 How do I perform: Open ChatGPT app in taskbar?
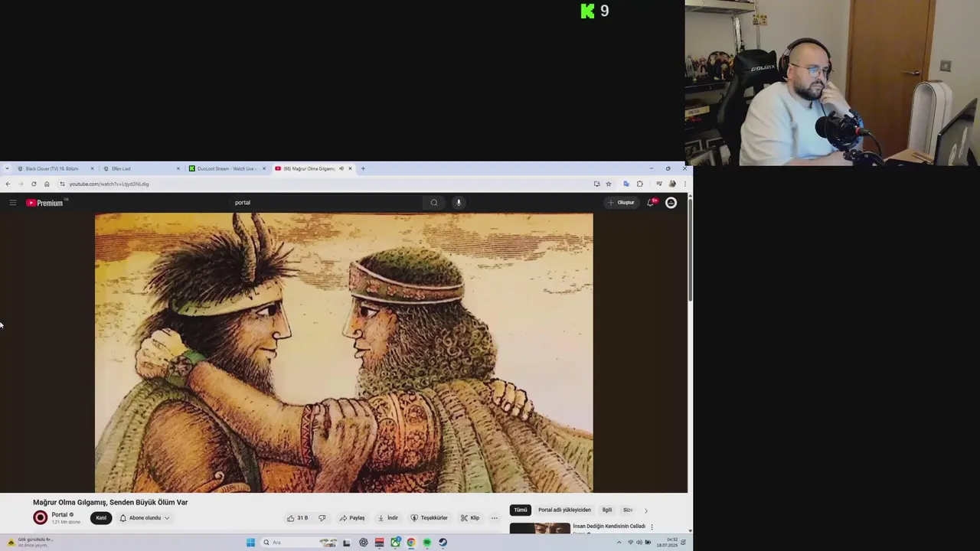coord(363,543)
